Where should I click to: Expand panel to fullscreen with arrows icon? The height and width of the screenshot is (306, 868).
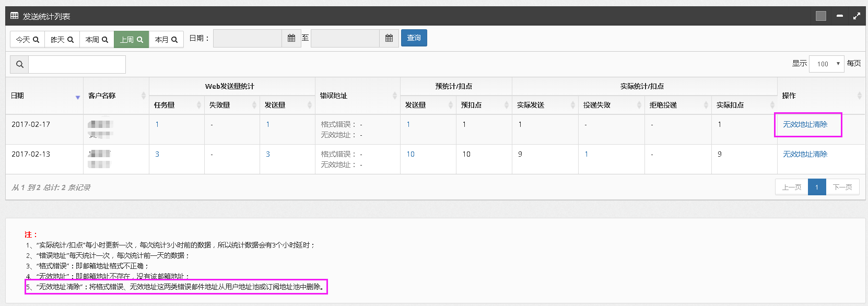pyautogui.click(x=857, y=16)
